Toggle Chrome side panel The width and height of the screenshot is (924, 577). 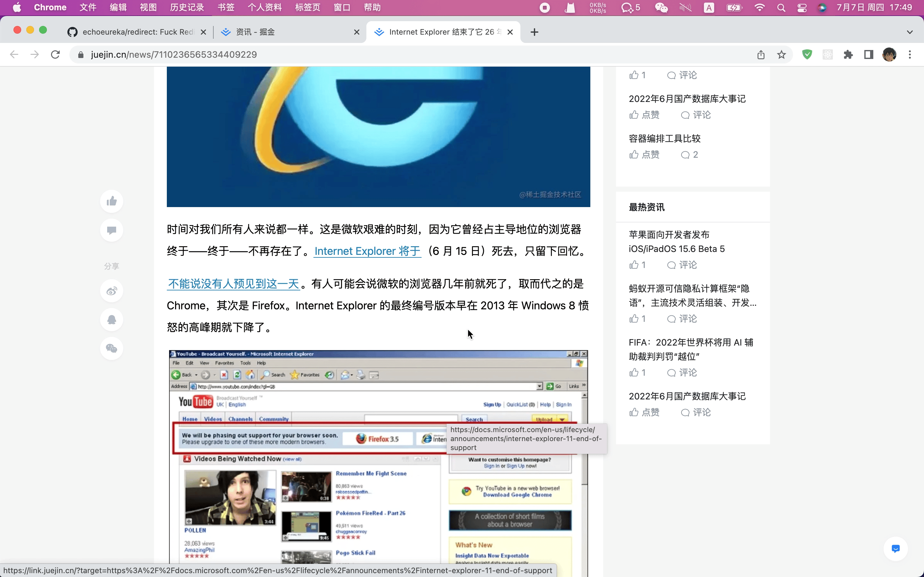click(x=868, y=54)
